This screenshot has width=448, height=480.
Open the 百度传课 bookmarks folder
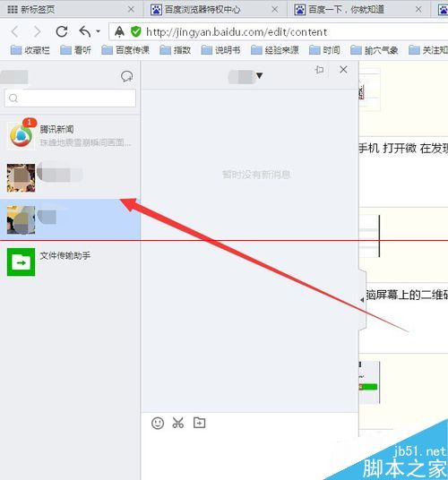[125, 50]
